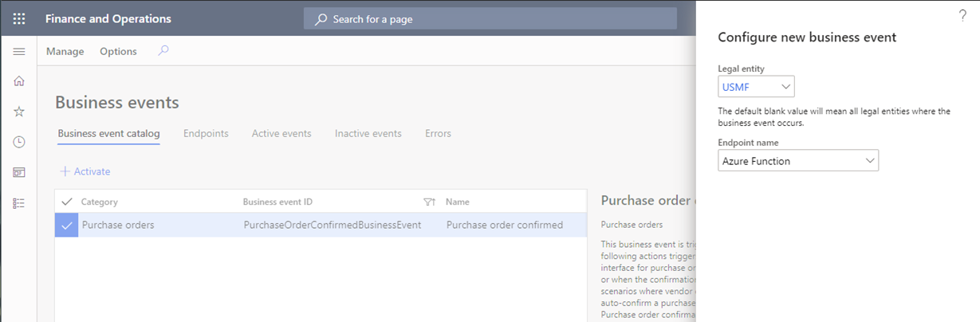
Task: Open Business event ID column filter
Action: 428,202
